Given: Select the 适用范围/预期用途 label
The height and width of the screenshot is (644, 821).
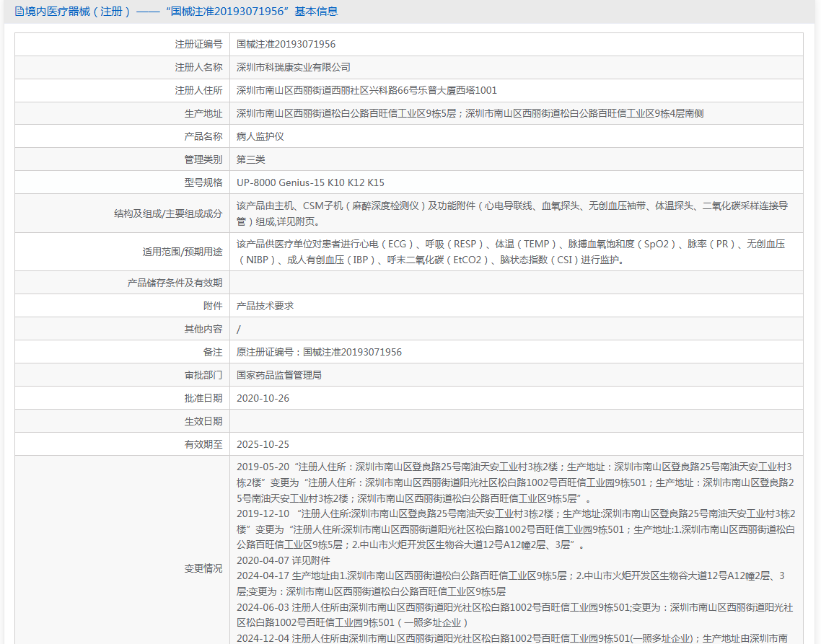Looking at the screenshot, I should click(183, 252).
